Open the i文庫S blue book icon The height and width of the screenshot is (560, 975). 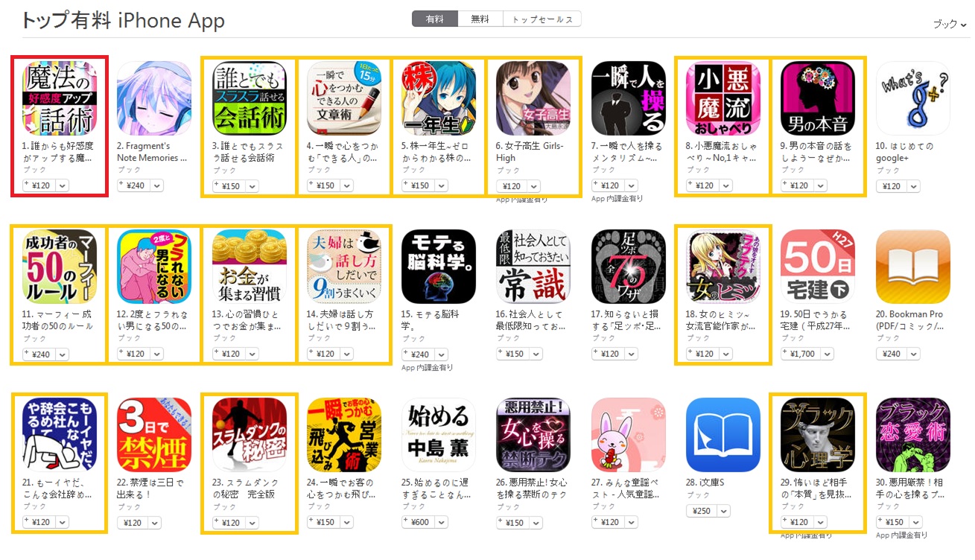click(723, 435)
